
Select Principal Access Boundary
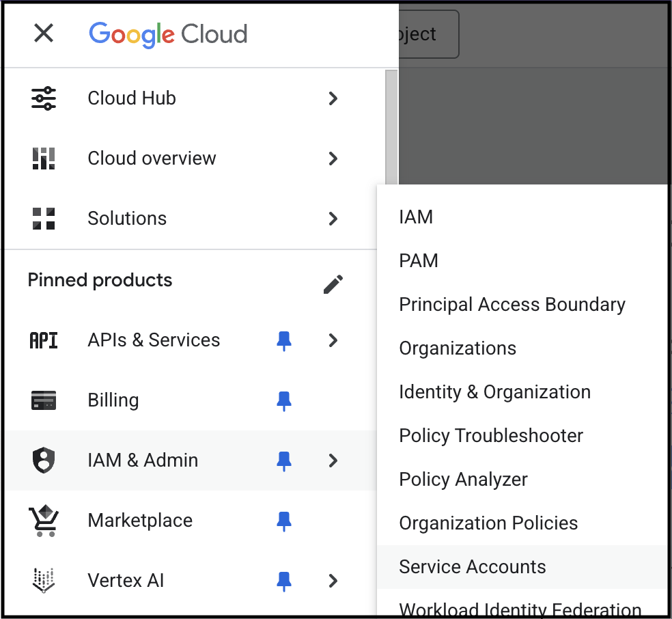click(x=522, y=304)
